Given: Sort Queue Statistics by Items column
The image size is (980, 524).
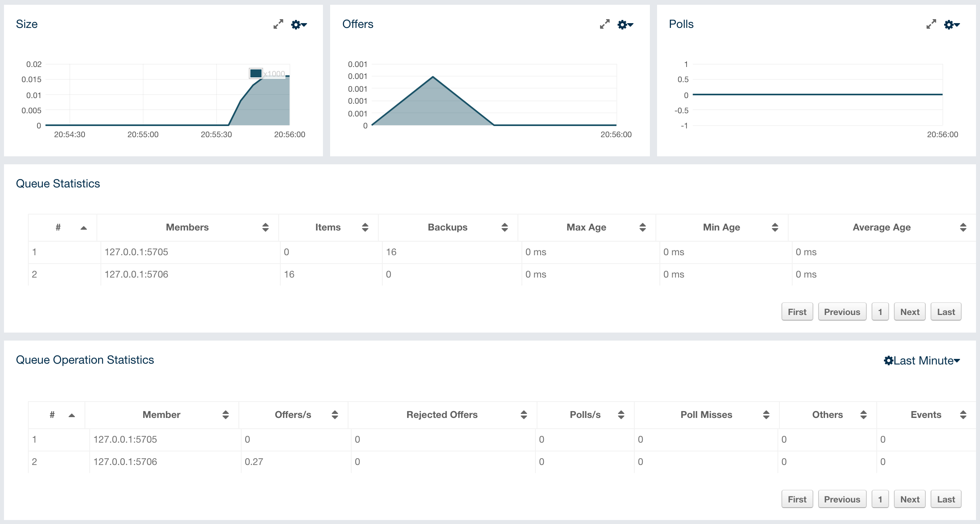Looking at the screenshot, I should (x=328, y=227).
